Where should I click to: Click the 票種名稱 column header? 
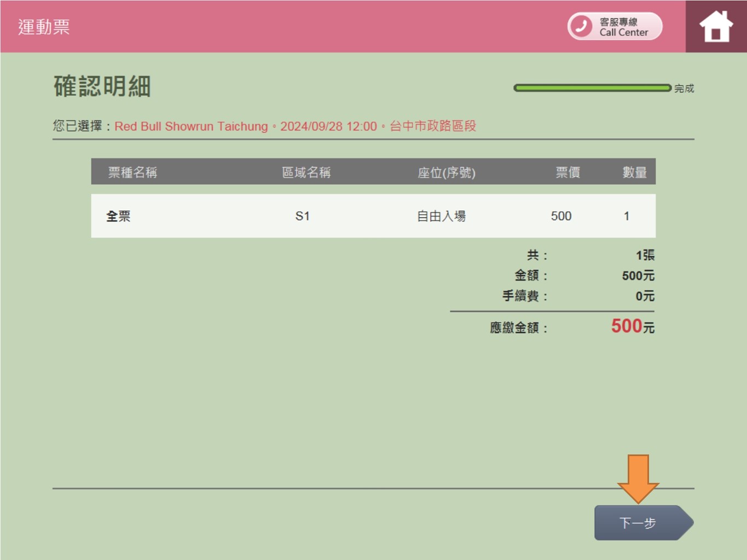pos(132,172)
